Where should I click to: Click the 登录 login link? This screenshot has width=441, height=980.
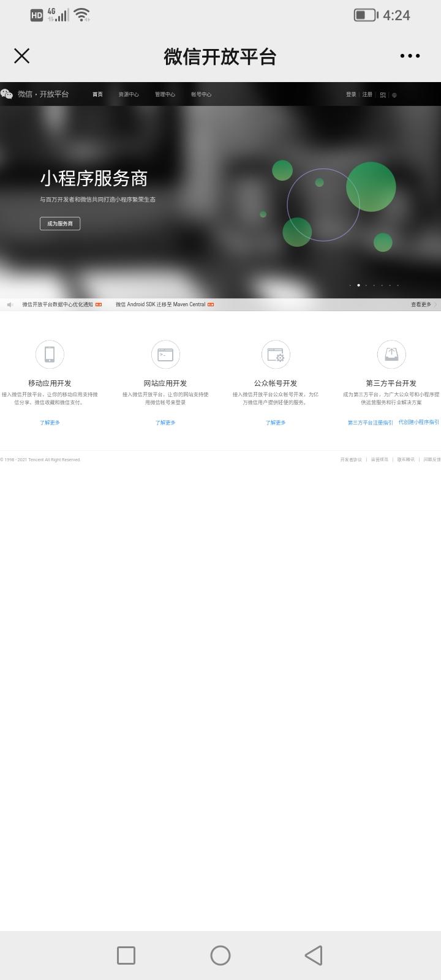[351, 94]
